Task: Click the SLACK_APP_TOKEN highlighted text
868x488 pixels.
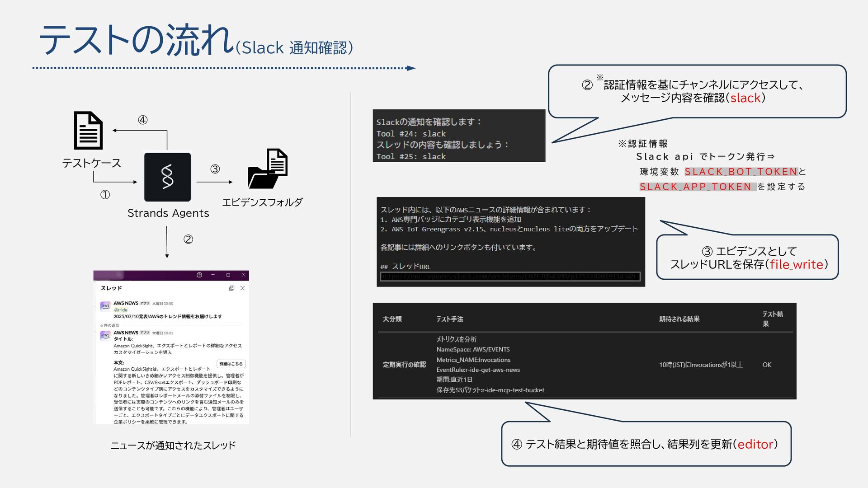Action: coord(698,187)
